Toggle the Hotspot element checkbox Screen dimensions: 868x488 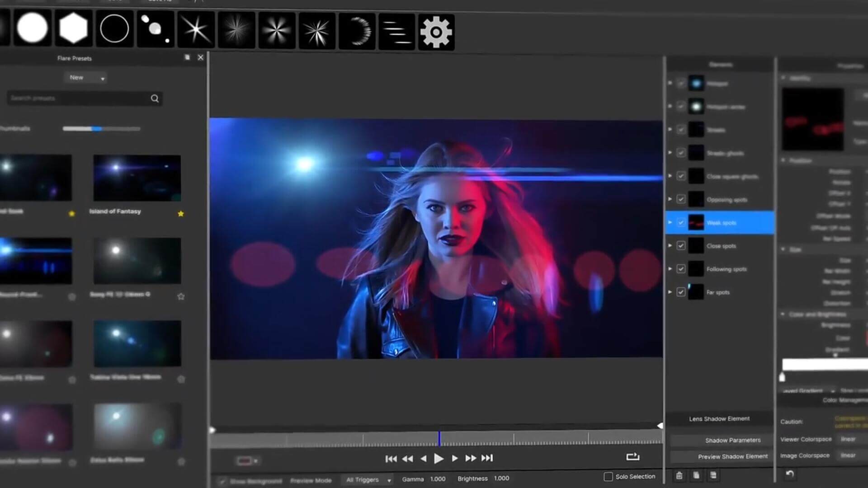point(681,83)
